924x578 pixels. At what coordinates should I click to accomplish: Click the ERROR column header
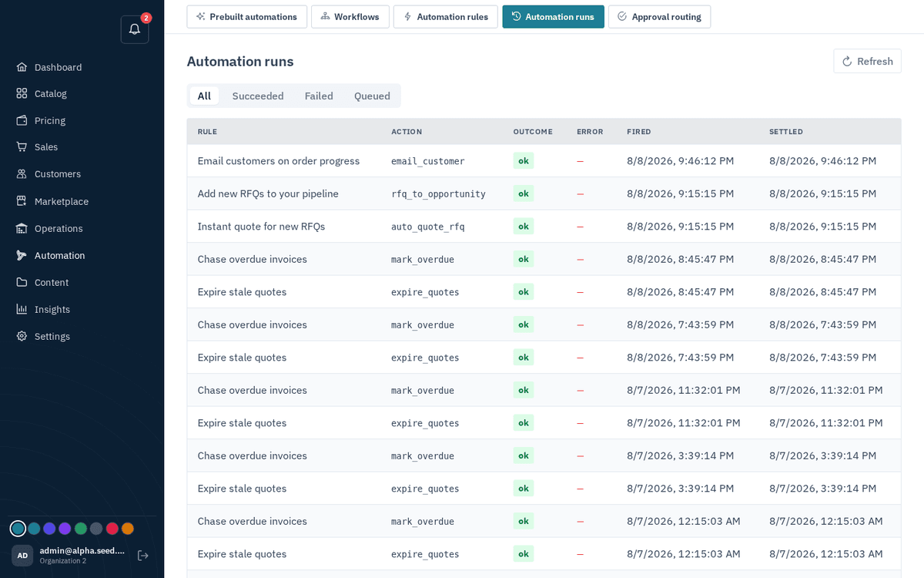click(x=590, y=132)
